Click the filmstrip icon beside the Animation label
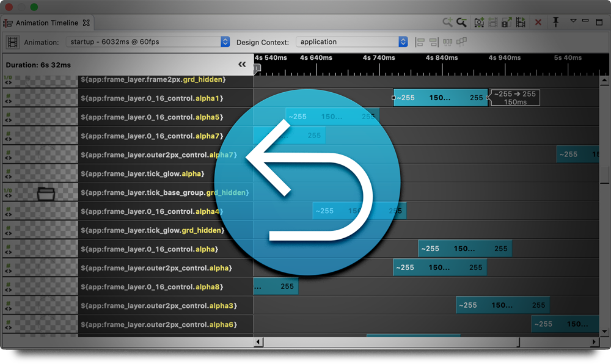 click(x=12, y=42)
